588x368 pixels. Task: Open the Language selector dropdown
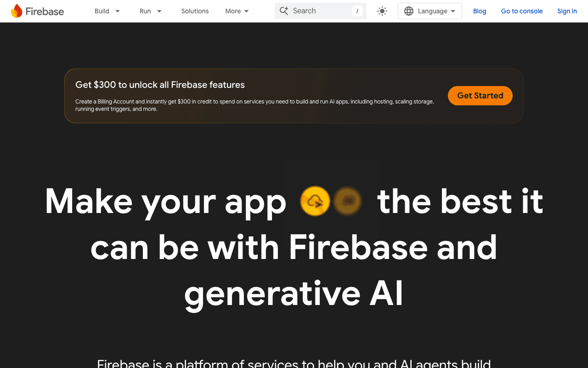[x=430, y=11]
